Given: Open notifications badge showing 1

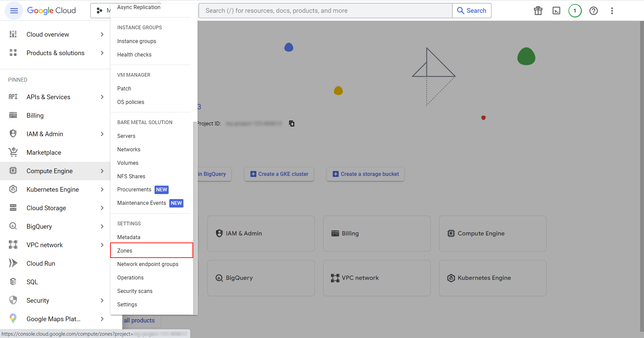Looking at the screenshot, I should coord(575,11).
